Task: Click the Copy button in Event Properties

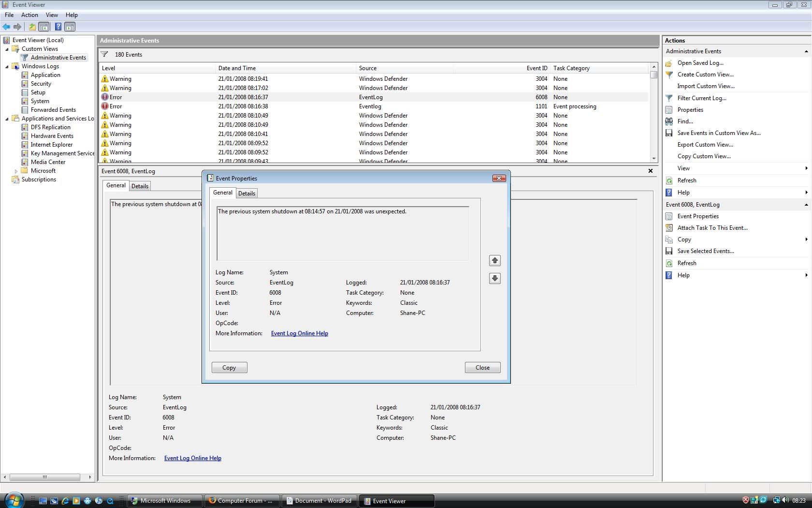Action: (229, 368)
